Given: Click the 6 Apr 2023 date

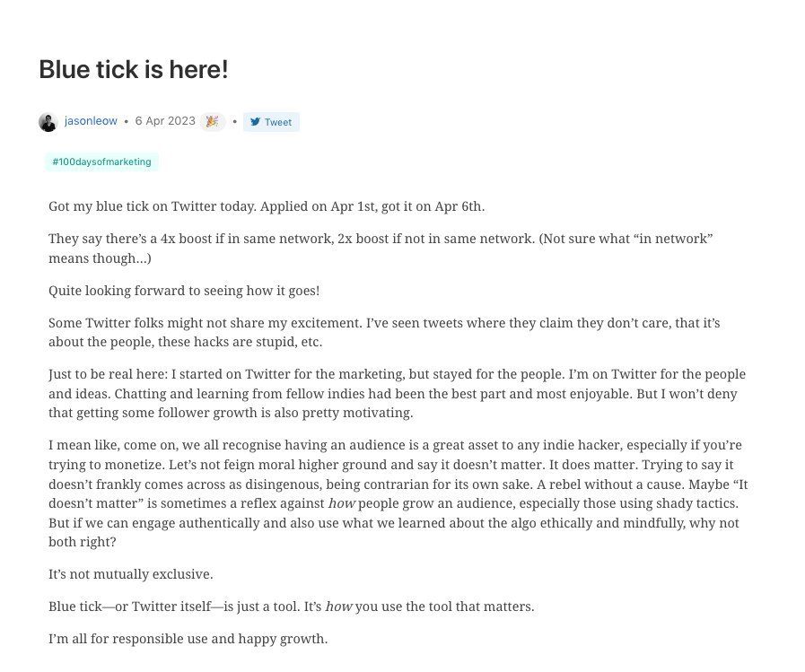Looking at the screenshot, I should [x=165, y=121].
